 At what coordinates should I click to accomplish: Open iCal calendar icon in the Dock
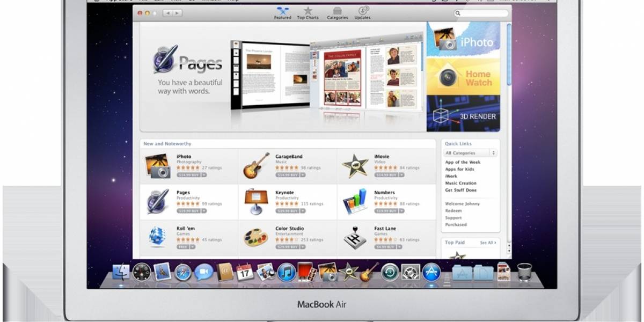[245, 272]
